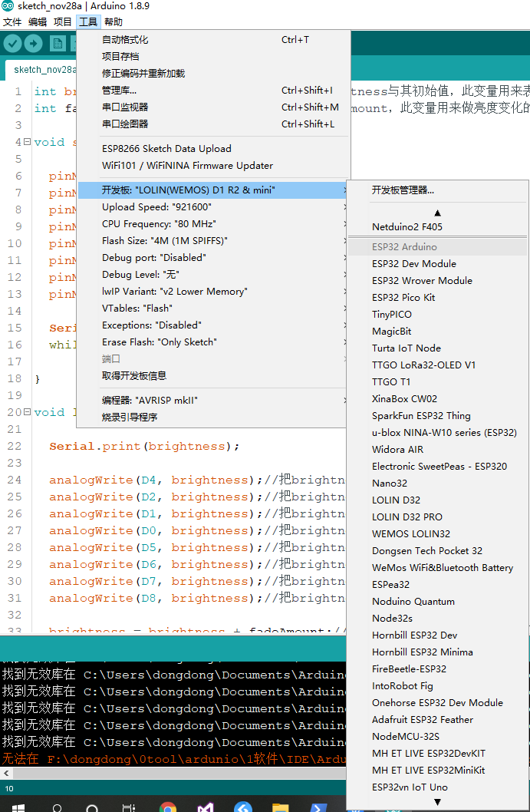
Task: Open Visual Studio from the taskbar
Action: tap(205, 807)
